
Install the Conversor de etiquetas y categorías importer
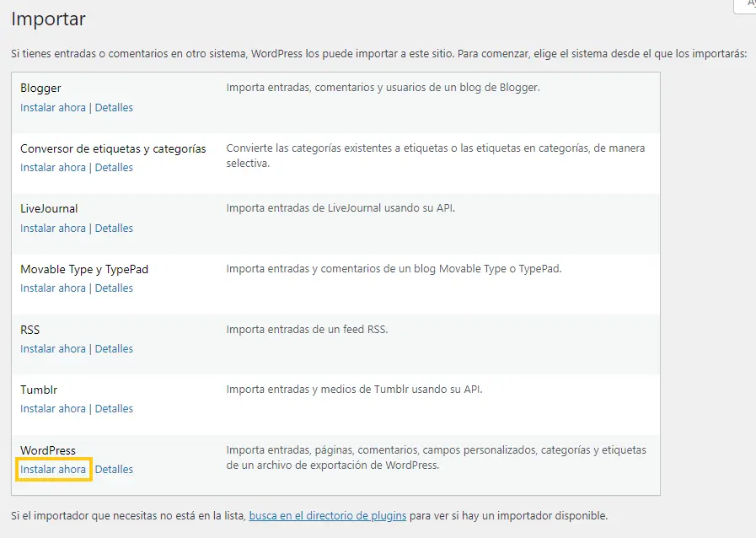coord(53,168)
